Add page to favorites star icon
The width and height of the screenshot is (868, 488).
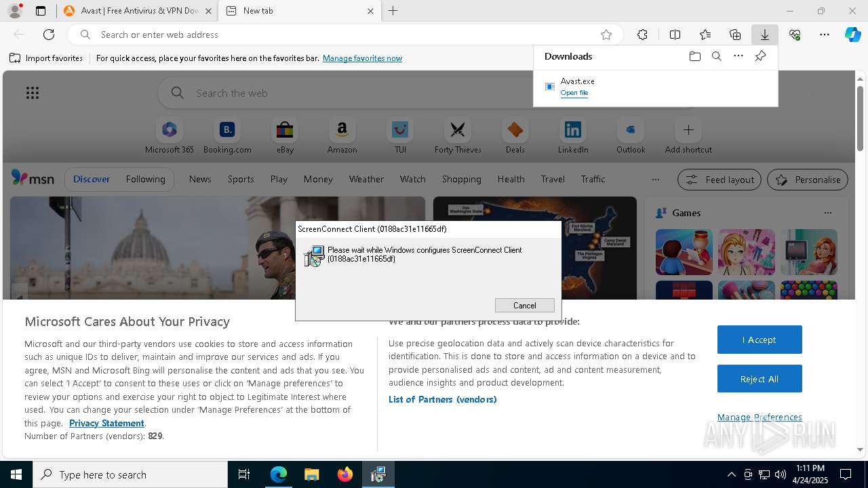point(606,35)
